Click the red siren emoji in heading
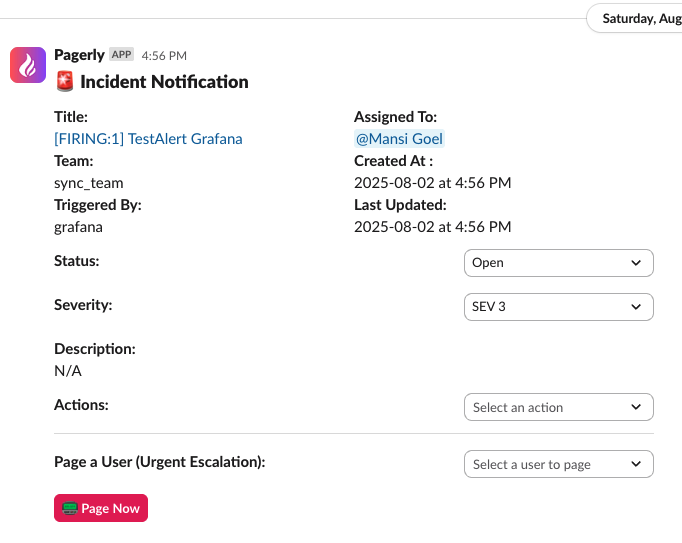Viewport: 682px width, 543px height. tap(64, 82)
